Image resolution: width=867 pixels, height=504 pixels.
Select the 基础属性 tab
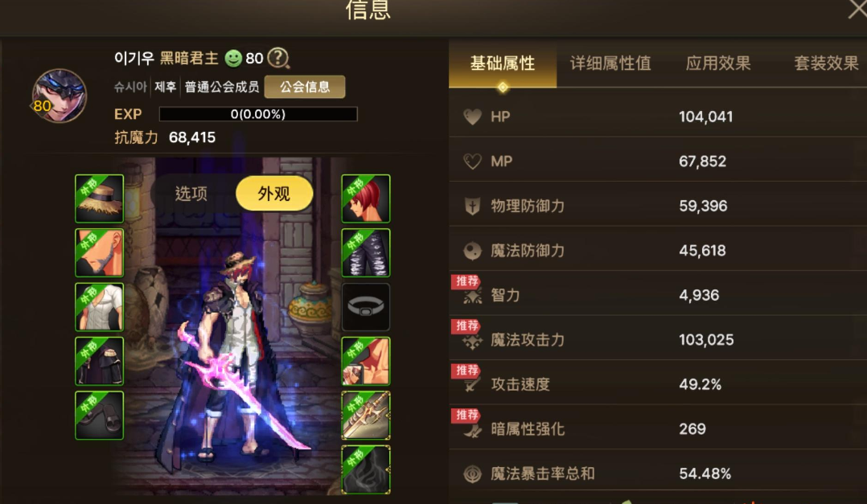point(503,64)
